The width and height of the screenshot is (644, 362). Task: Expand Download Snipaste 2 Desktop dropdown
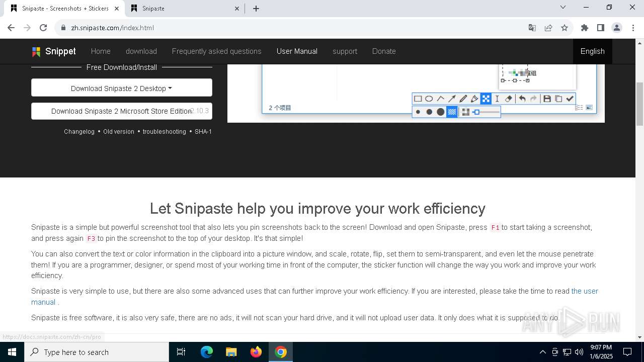click(x=122, y=88)
